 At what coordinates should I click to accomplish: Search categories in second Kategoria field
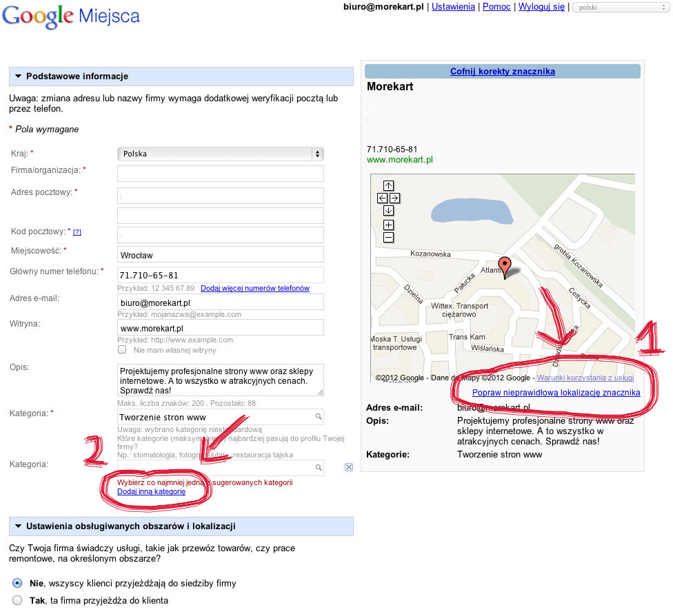(x=319, y=467)
